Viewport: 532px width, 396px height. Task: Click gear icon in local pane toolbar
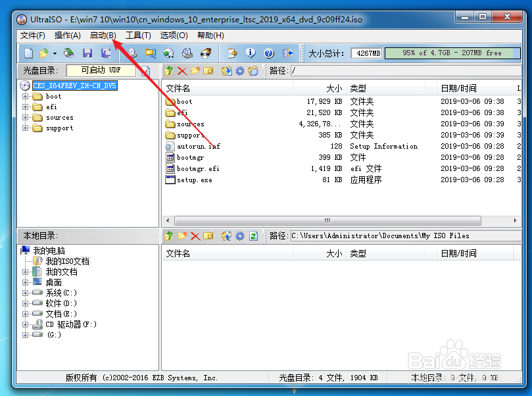(240, 236)
